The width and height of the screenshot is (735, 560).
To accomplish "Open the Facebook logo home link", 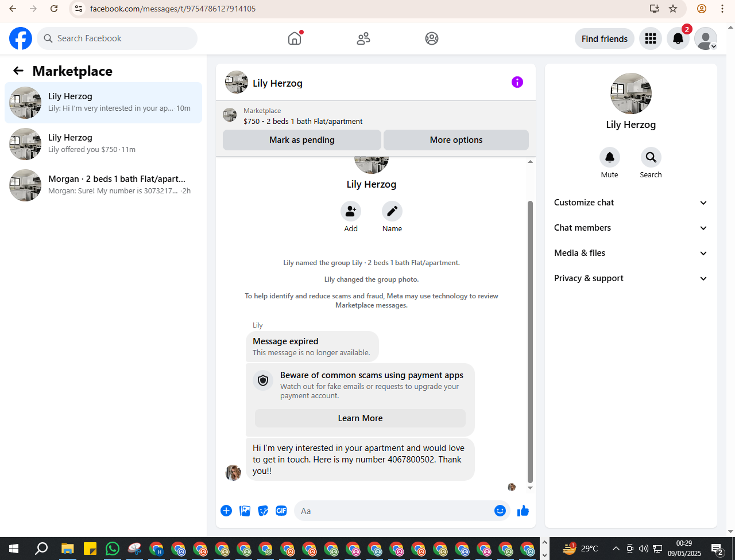I will click(x=21, y=38).
